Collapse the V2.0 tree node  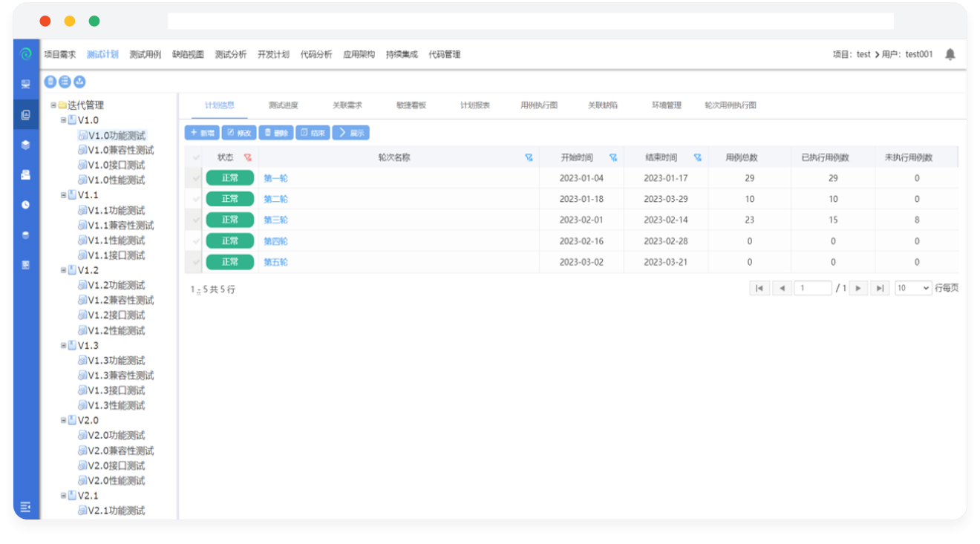64,420
